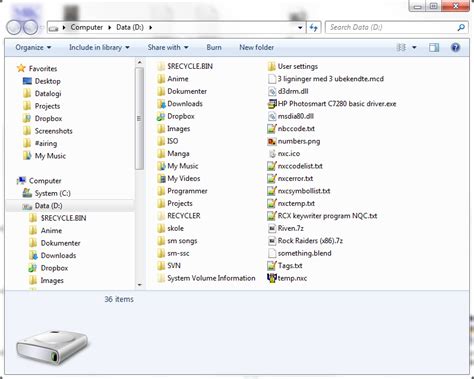This screenshot has height=379, width=474.
Task: Open the Organize menu
Action: tap(33, 47)
